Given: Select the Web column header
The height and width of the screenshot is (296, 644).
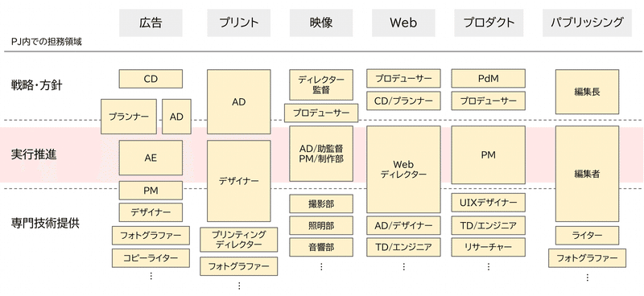Looking at the screenshot, I should coord(403,23).
